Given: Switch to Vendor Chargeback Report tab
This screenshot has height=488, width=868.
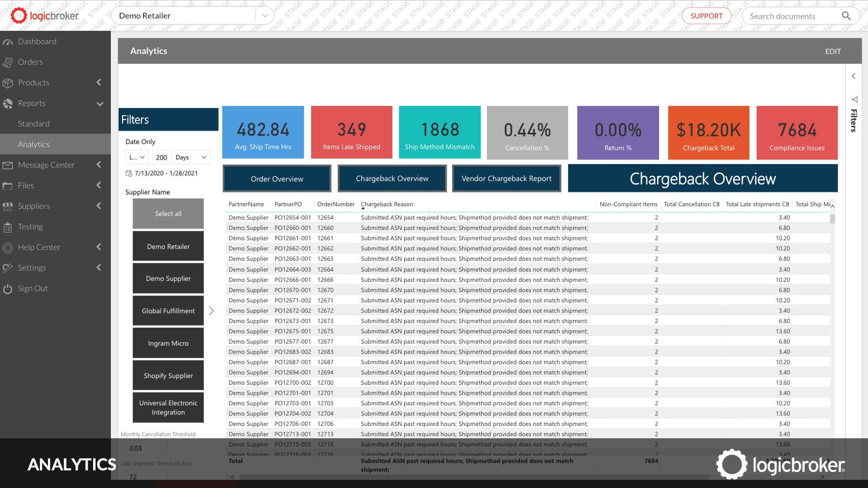Looking at the screenshot, I should [x=506, y=178].
